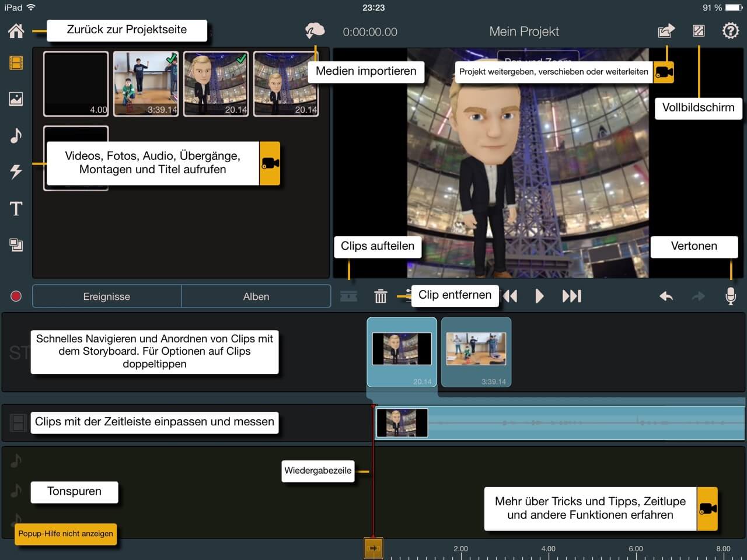Toggle the red record button
This screenshot has width=747, height=560.
16,296
